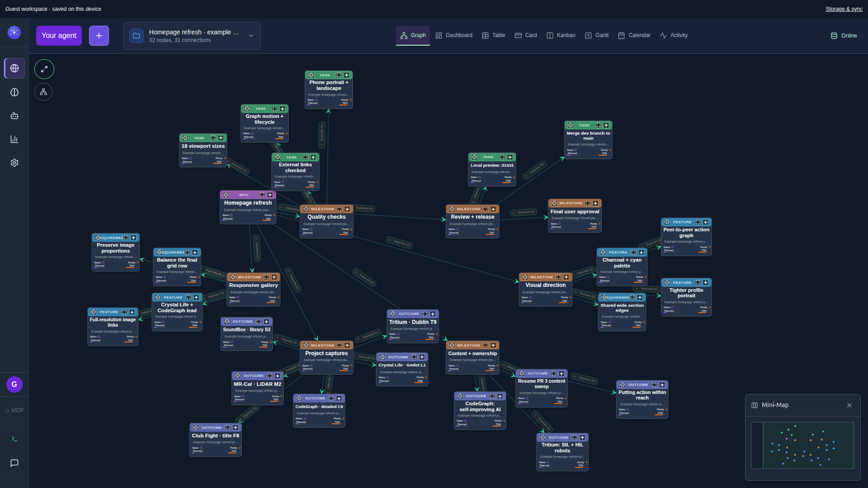Click the MR-Cal · LiDAR M2 title
This screenshot has height=488, width=868.
[x=257, y=385]
